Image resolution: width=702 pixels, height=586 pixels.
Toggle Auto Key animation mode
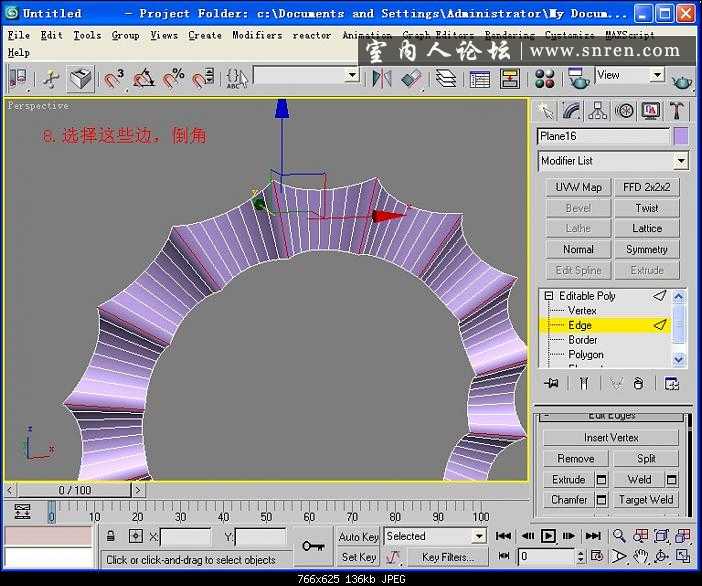[x=359, y=537]
